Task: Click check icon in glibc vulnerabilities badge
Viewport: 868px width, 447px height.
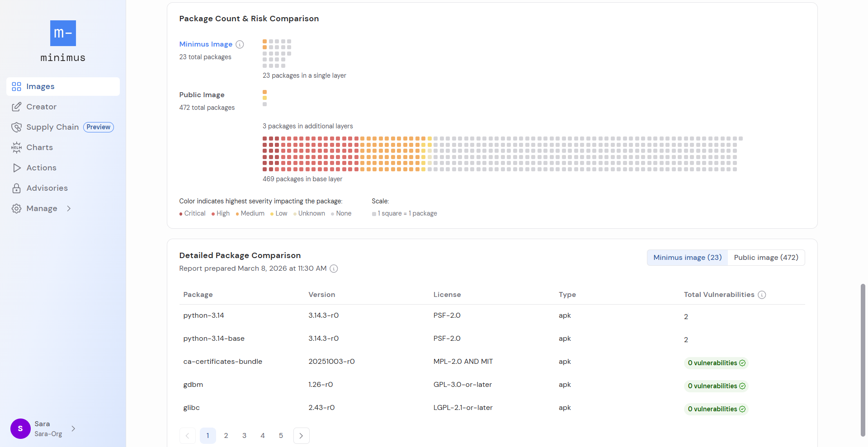Action: pos(742,409)
